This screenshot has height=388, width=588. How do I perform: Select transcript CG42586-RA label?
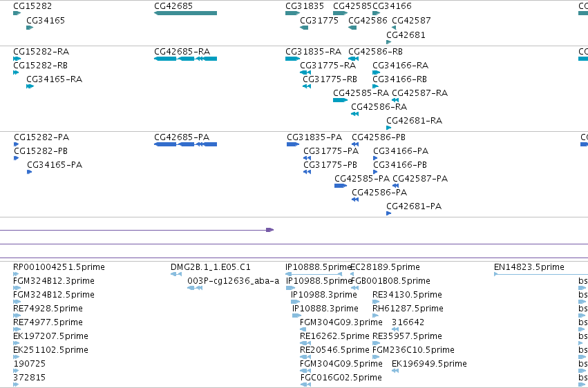click(x=379, y=107)
